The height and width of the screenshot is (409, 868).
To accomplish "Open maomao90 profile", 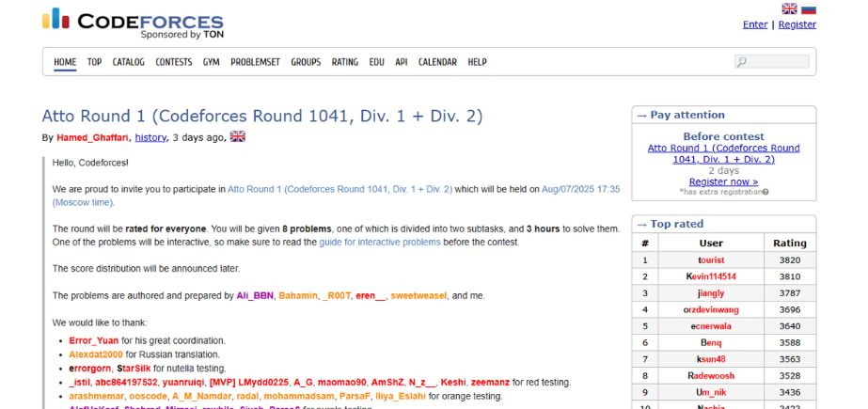I will click(342, 382).
